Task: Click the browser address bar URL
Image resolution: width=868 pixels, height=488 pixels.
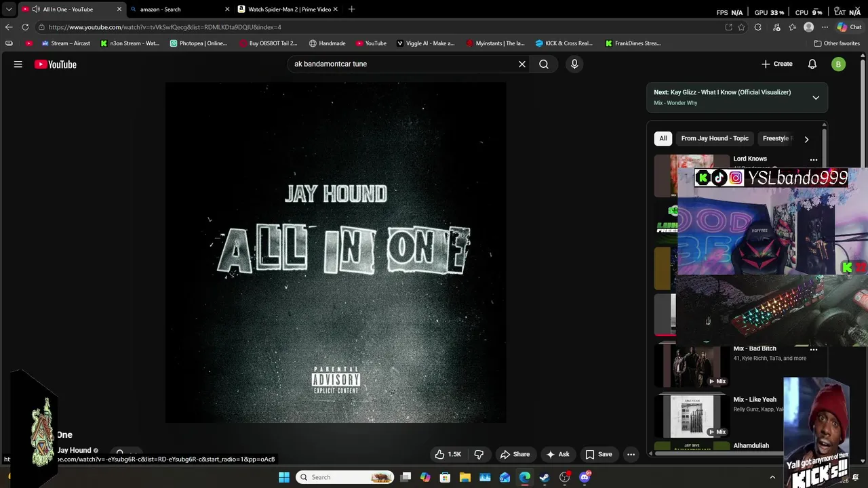Action: pos(165,27)
